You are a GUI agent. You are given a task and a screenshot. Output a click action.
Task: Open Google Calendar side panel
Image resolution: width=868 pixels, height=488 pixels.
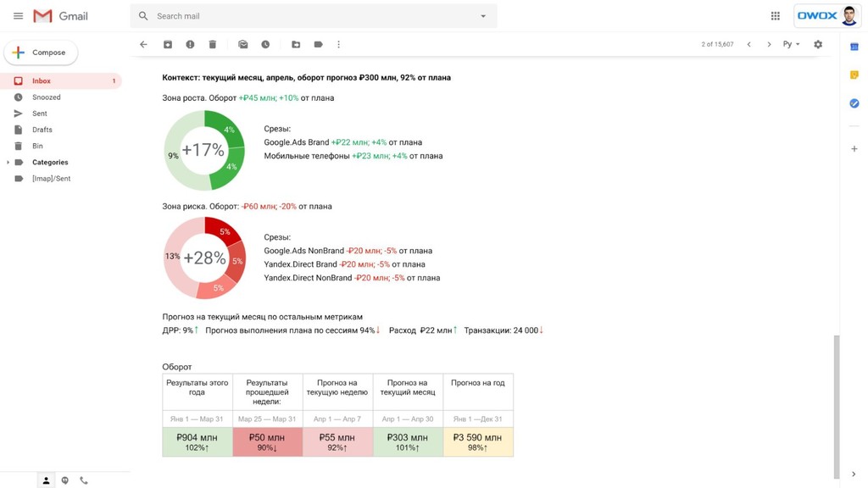coord(854,47)
